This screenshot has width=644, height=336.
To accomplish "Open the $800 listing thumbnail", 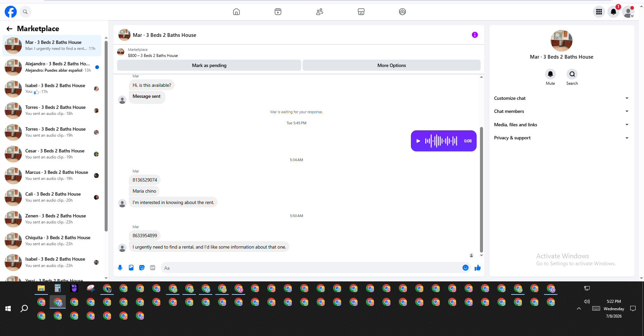I will (x=121, y=52).
